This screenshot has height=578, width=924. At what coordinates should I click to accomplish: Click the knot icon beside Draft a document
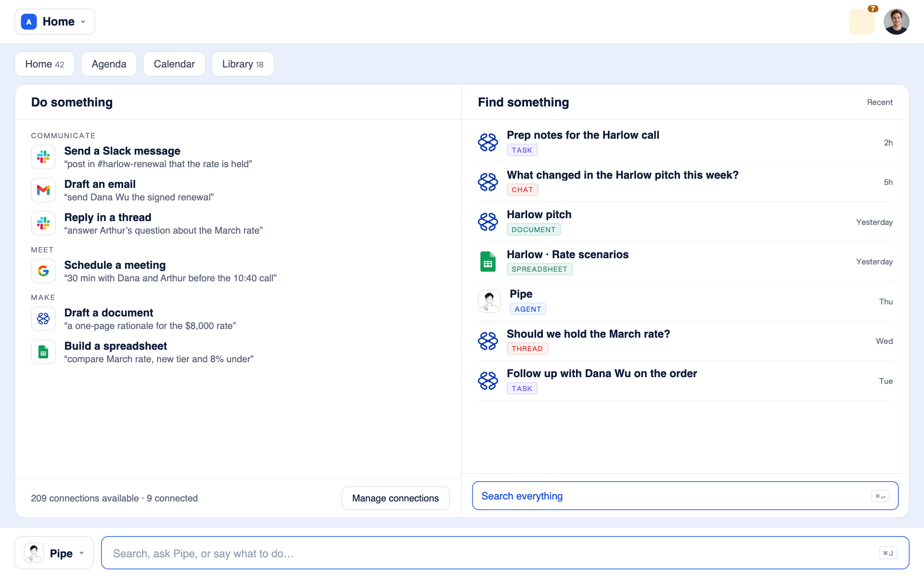coord(43,319)
